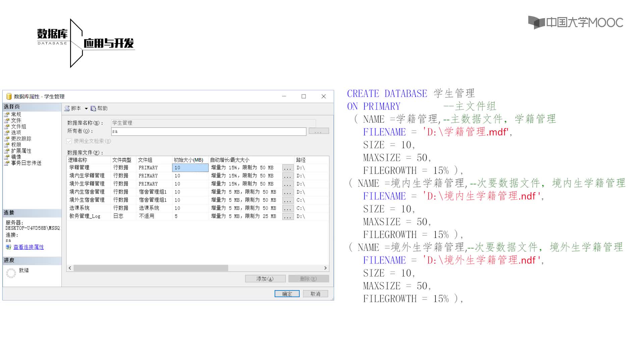Viewport: 644px width, 362px height.
Task: Cancel with the 取消 button
Action: pos(315,294)
